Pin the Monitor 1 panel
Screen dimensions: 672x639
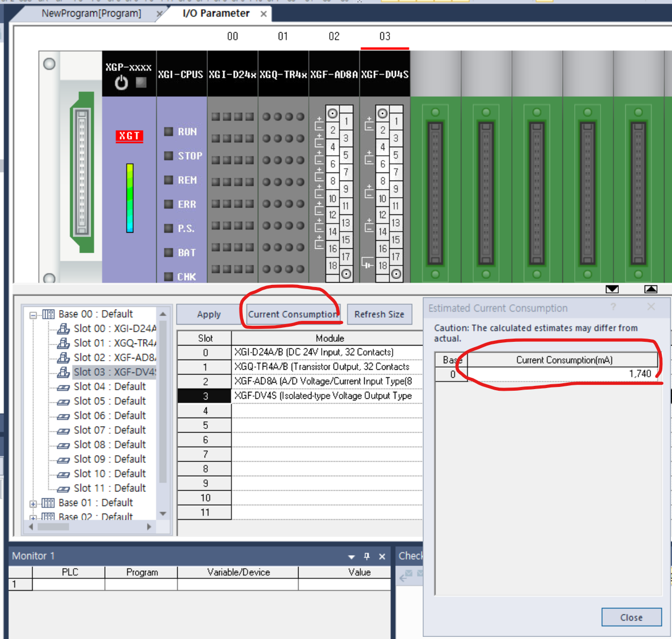click(367, 556)
